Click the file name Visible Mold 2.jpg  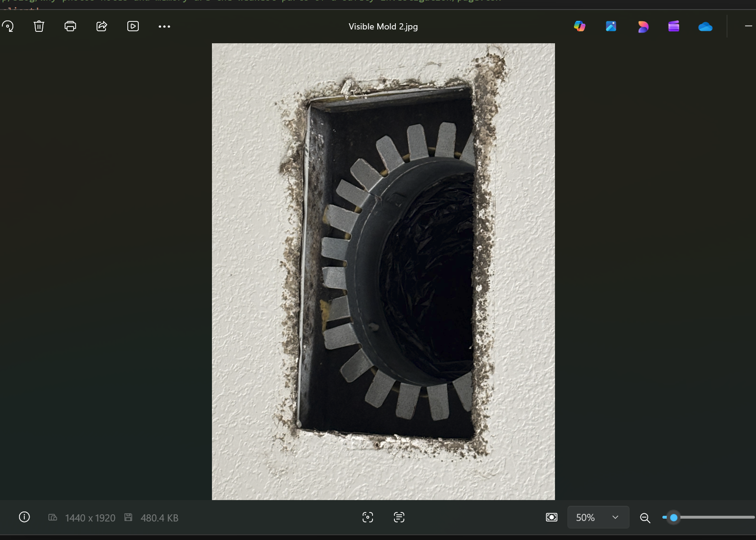point(383,27)
